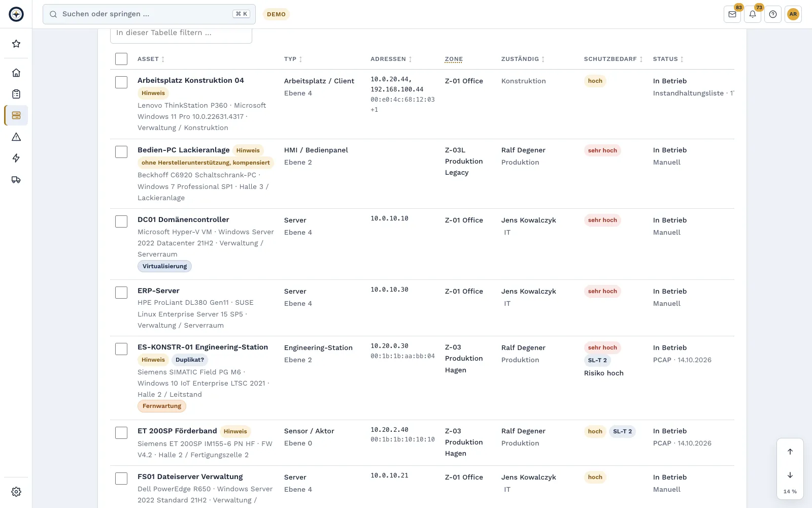Open FS01 Dateiserver Verwaltung asset
The width and height of the screenshot is (812, 508).
[190, 477]
